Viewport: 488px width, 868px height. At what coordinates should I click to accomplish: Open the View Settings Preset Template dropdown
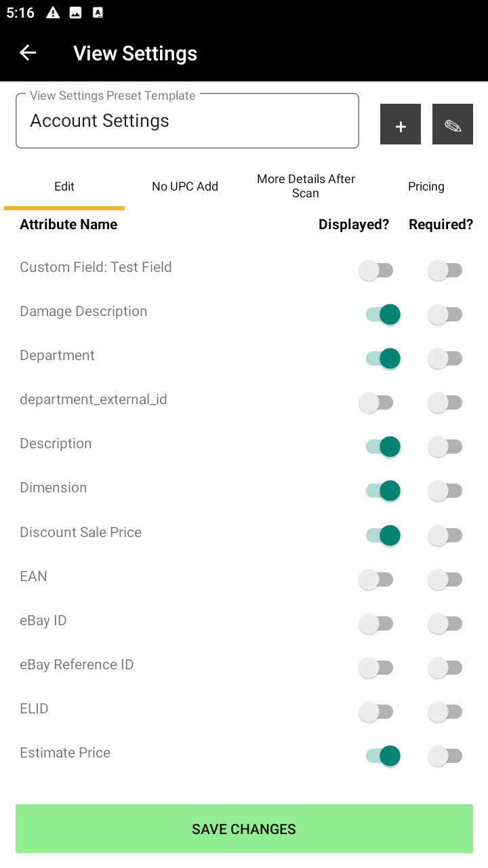(x=187, y=121)
